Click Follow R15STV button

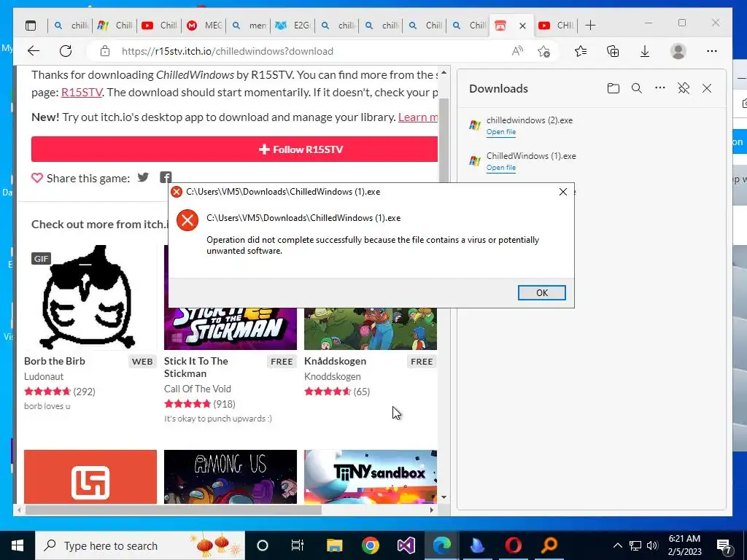click(x=234, y=149)
